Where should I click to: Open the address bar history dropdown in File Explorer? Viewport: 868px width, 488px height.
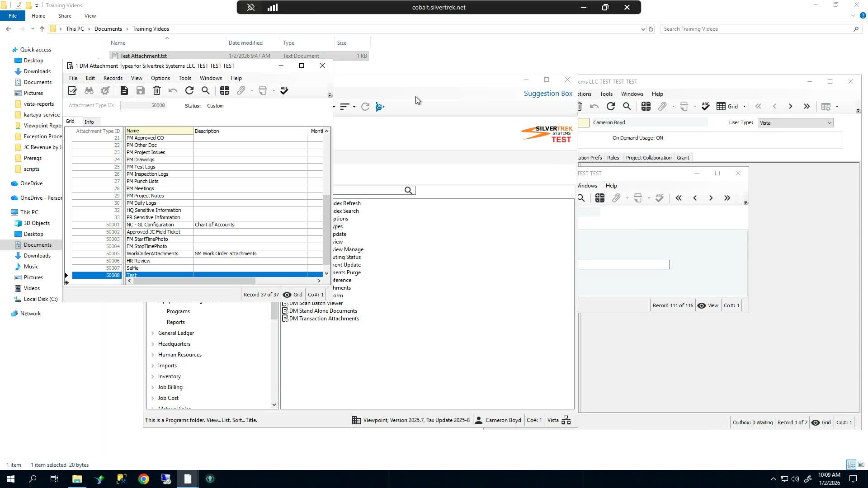[x=643, y=29]
